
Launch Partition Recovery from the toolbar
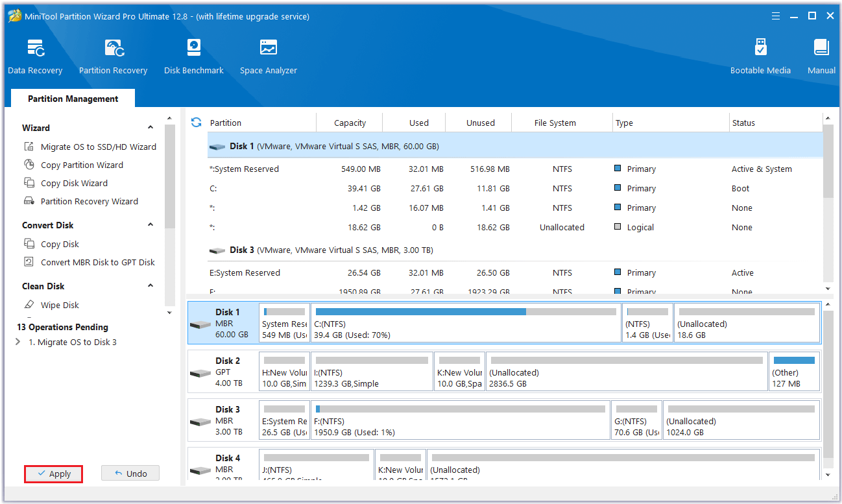(x=113, y=57)
